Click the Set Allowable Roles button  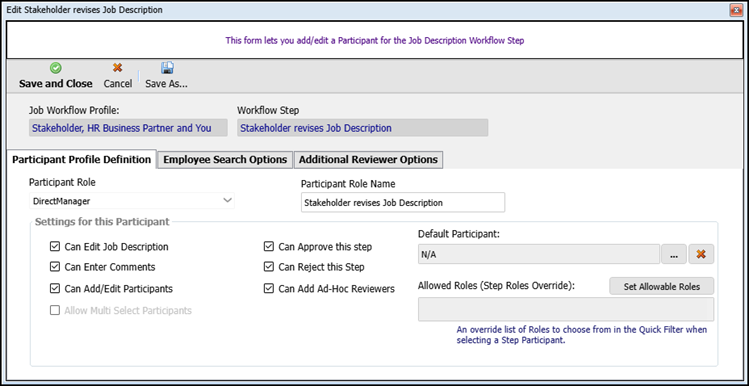click(662, 287)
